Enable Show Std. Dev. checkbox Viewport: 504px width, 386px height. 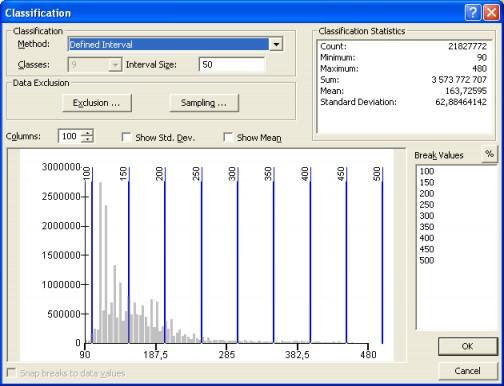tap(126, 137)
